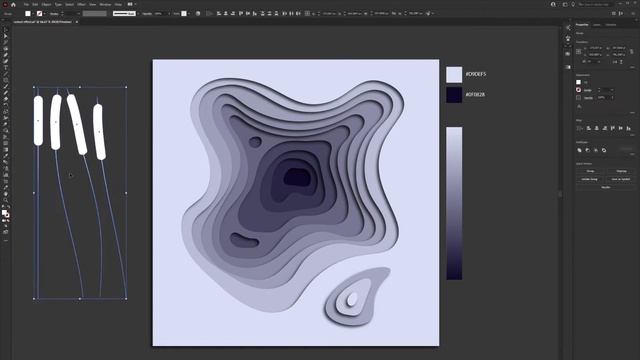Open the Object menu
The width and height of the screenshot is (640, 360).
[46, 4]
